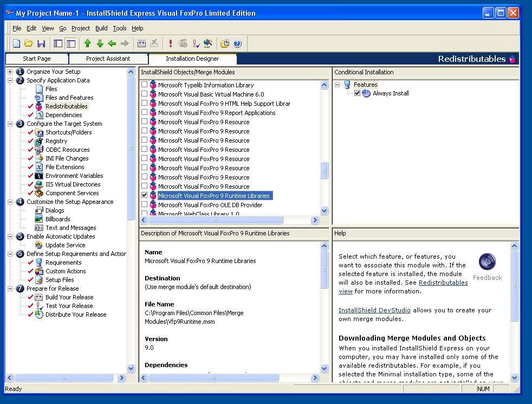Toggle the Always Install feature checkbox

pos(357,93)
